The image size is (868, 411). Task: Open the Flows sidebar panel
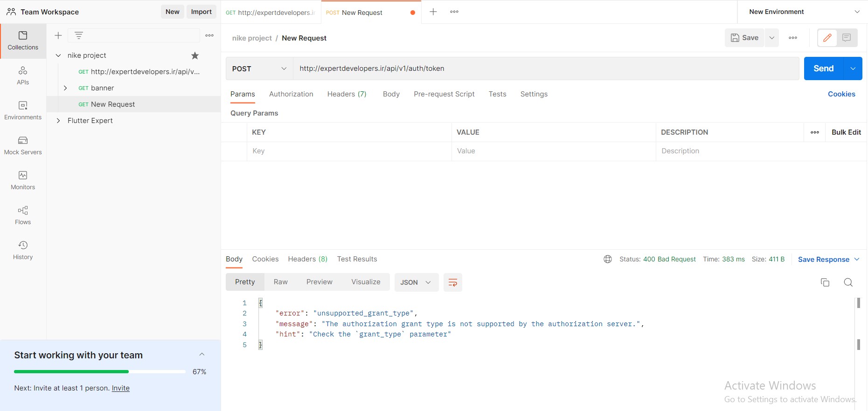tap(23, 216)
